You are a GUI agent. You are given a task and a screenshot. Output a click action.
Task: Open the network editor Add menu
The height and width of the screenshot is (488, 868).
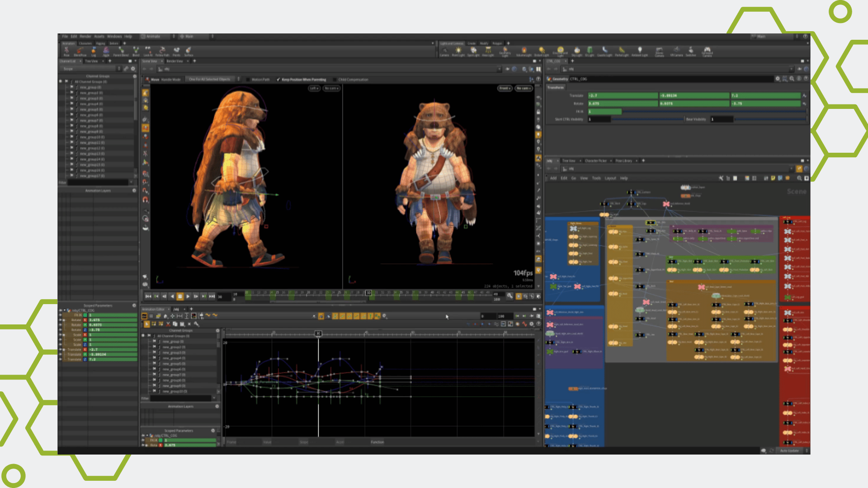click(553, 178)
